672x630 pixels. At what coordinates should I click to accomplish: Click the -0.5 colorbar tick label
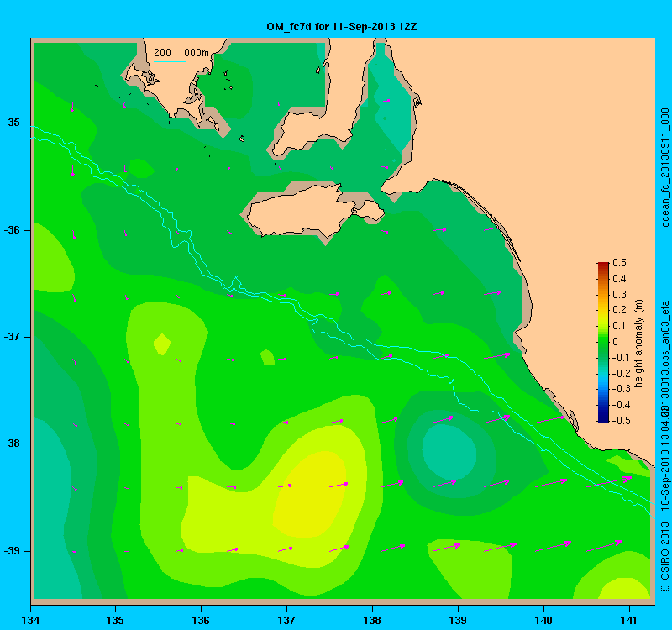(621, 421)
